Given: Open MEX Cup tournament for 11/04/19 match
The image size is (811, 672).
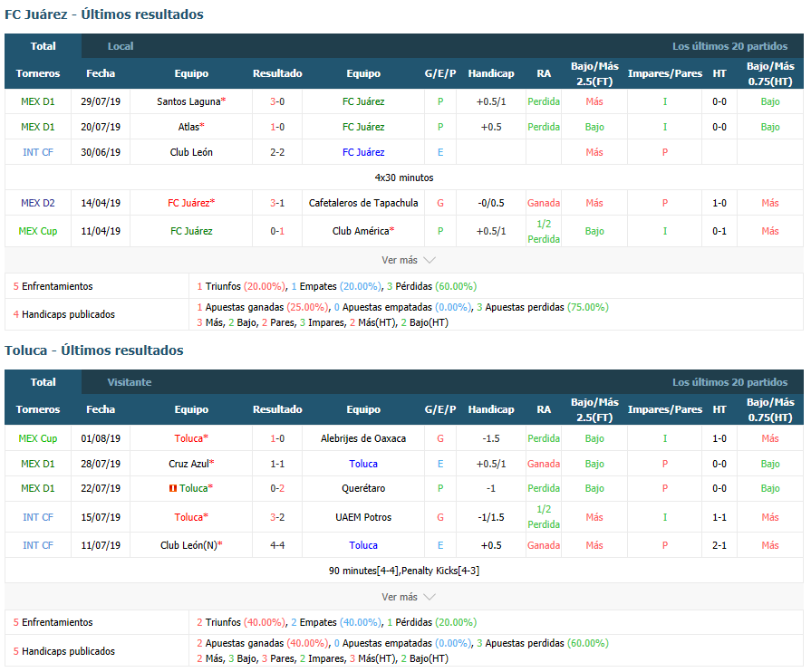Looking at the screenshot, I should [38, 231].
